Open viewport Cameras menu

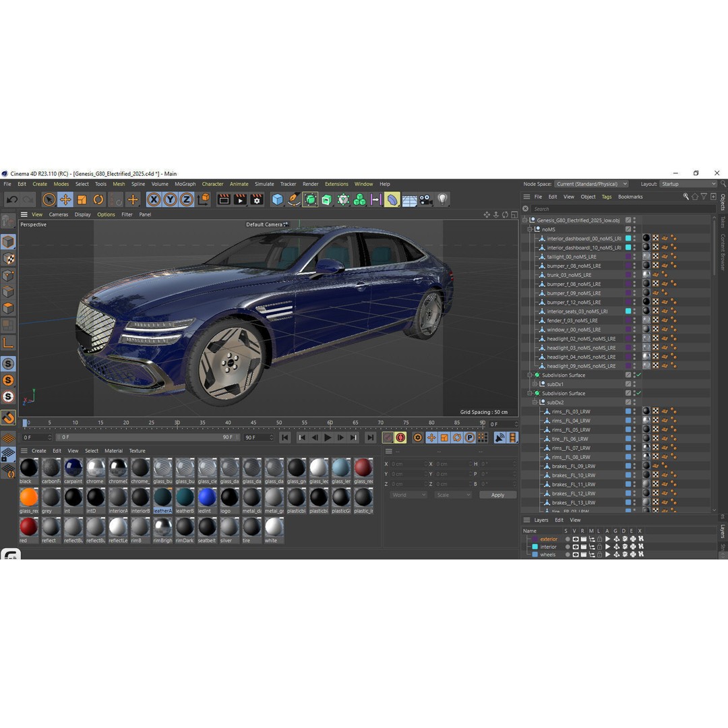click(x=59, y=214)
